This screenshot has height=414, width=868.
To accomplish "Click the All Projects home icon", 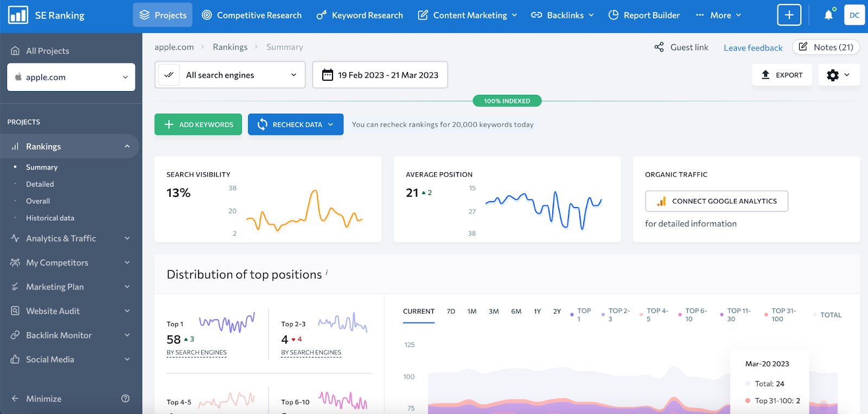I will [15, 50].
